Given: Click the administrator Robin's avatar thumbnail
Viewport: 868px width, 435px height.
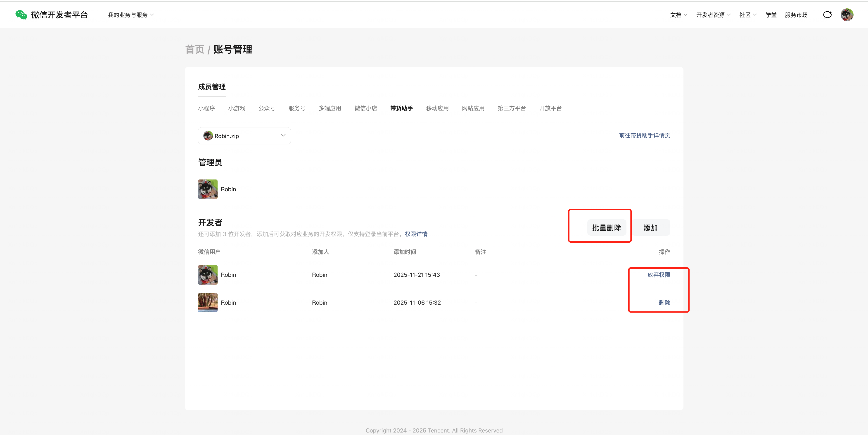Looking at the screenshot, I should [208, 189].
